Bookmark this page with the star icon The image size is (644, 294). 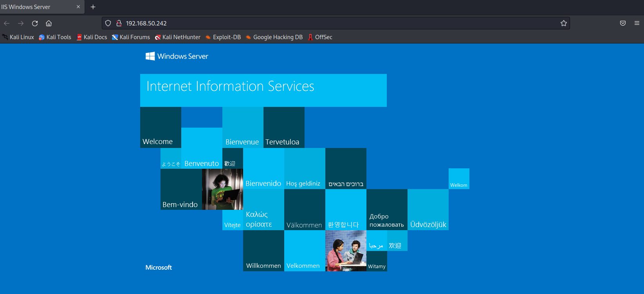pyautogui.click(x=563, y=23)
